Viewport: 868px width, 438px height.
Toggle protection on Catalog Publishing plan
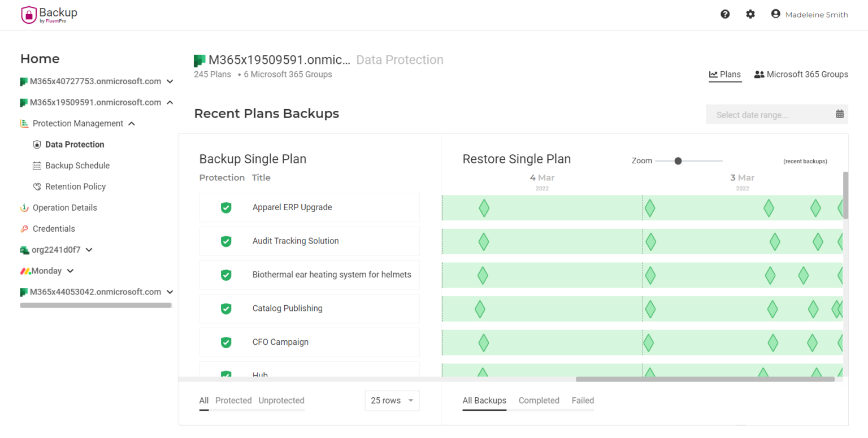click(226, 309)
